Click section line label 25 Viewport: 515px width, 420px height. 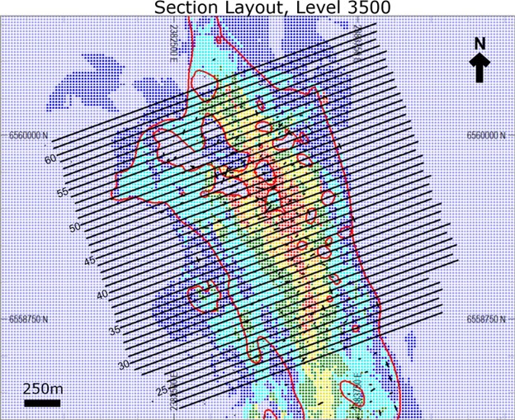[163, 391]
